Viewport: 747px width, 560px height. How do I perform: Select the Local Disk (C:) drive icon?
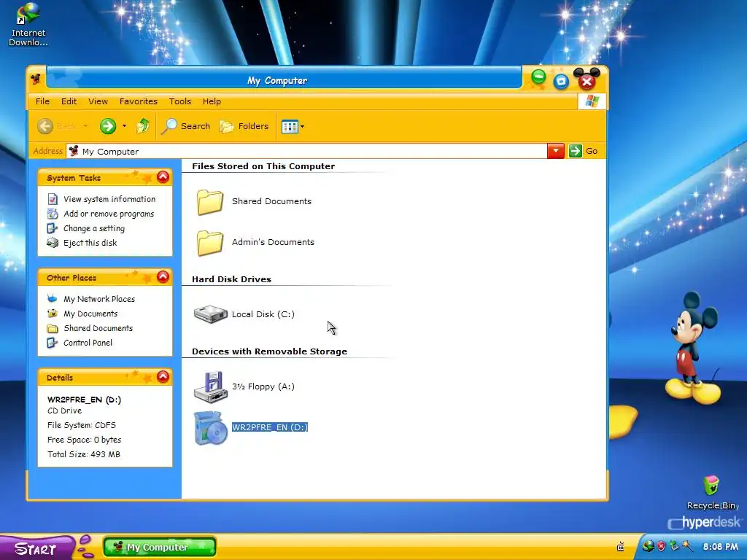(x=211, y=314)
